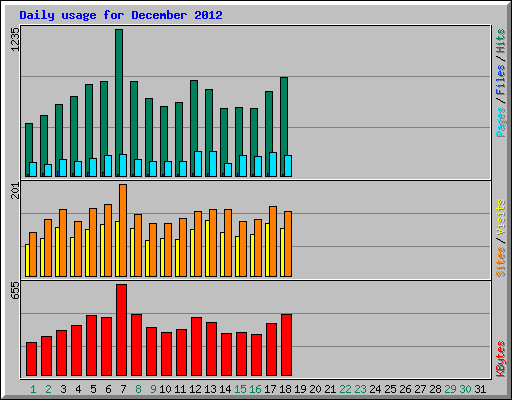The width and height of the screenshot is (512, 400).
Task: Select day 11 on the x-axis
Action: click(x=180, y=389)
